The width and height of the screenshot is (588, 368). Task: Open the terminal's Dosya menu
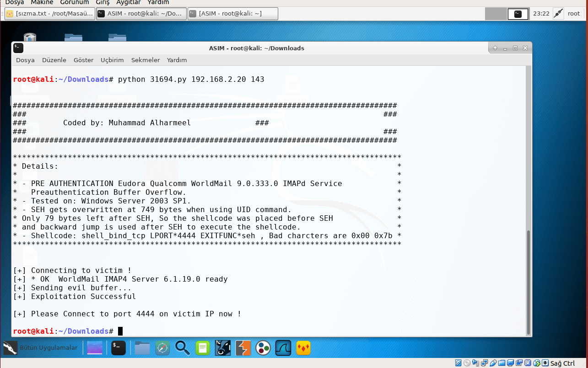[x=25, y=60]
